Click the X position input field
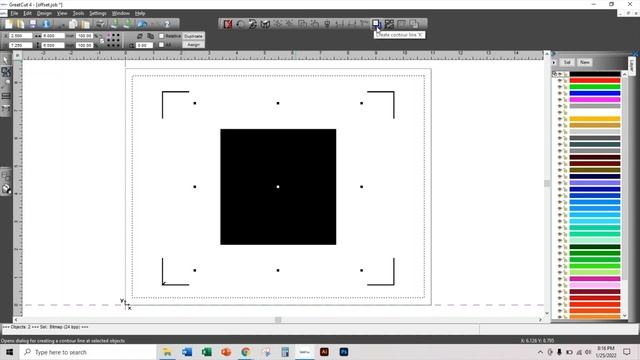Viewport: 640px width, 360px height. [20, 36]
